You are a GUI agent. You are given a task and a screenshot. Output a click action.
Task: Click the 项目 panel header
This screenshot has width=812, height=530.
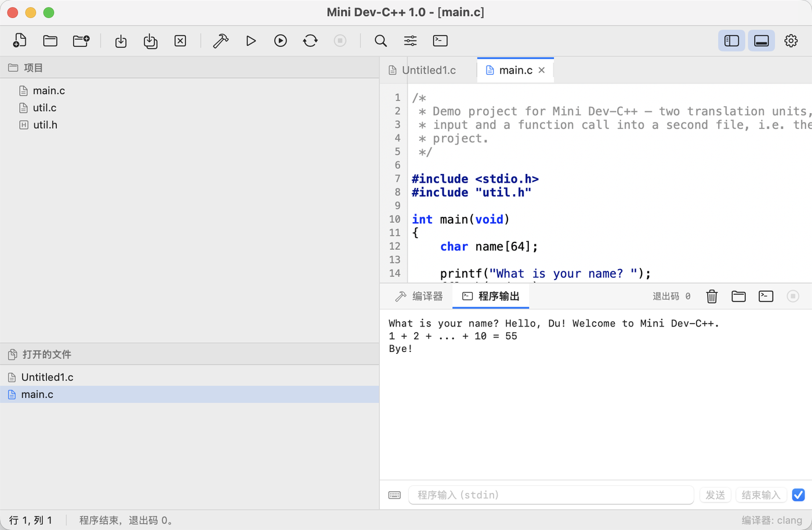pos(190,68)
